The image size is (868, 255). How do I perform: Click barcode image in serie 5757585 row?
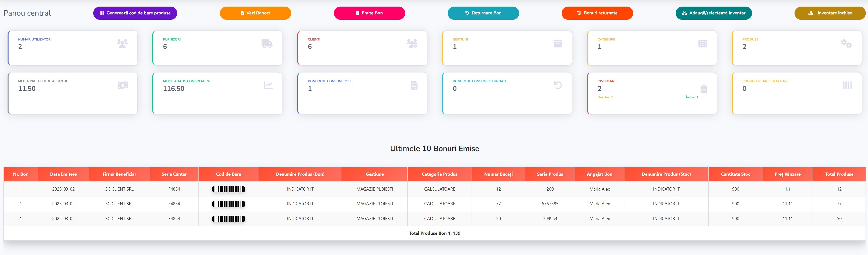pyautogui.click(x=228, y=204)
